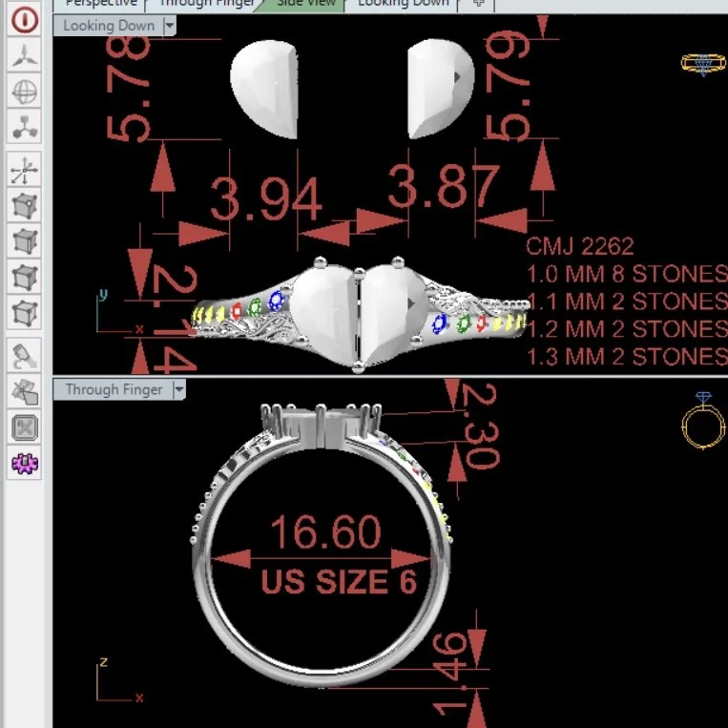
Task: Select the '2.30' height dimension
Action: (x=481, y=426)
